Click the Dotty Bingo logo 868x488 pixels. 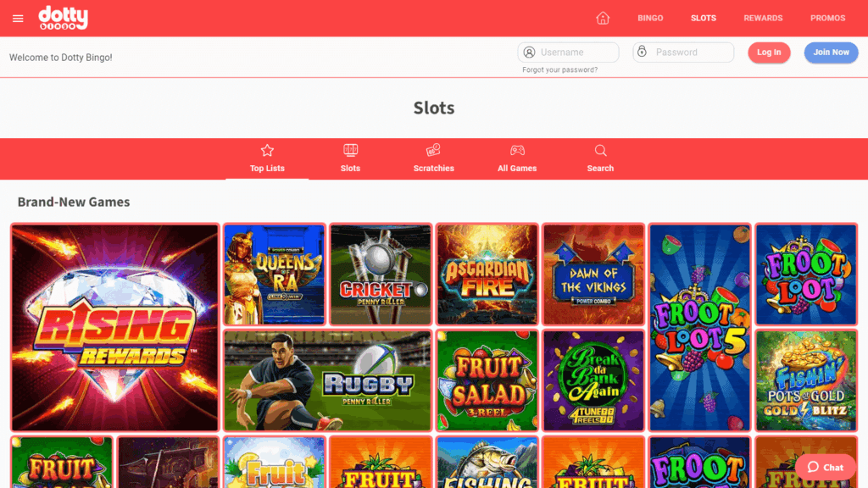click(x=63, y=18)
